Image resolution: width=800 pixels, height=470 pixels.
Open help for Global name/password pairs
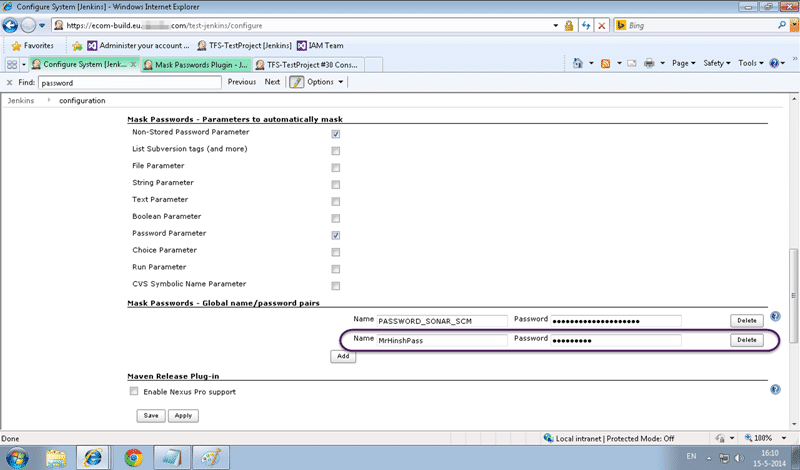click(775, 316)
